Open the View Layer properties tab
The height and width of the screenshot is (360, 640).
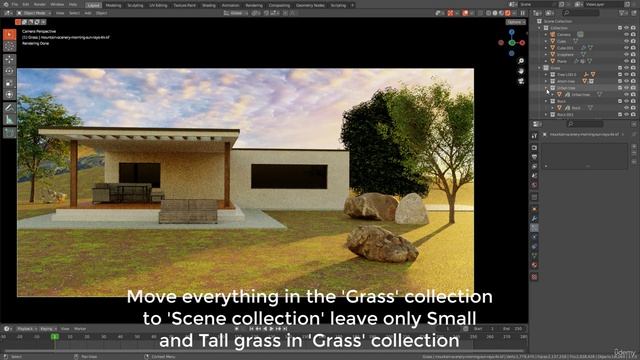point(534,166)
